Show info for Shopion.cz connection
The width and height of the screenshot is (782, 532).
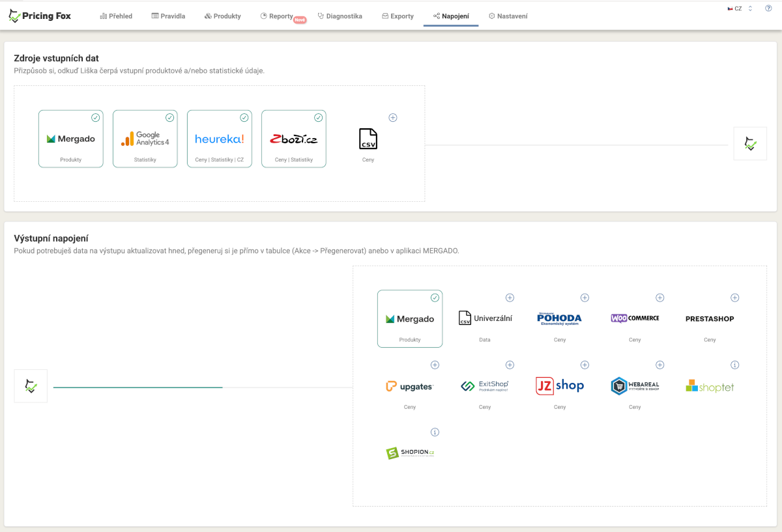pyautogui.click(x=435, y=432)
